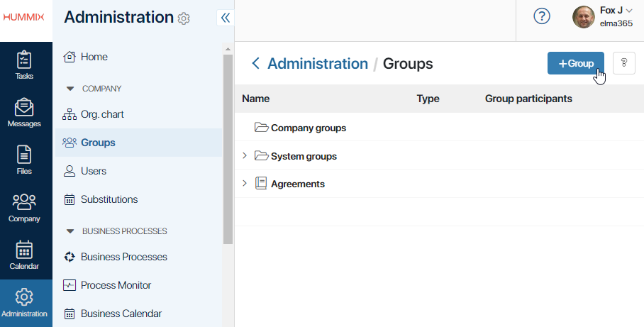Click the small help button next to +Group
The height and width of the screenshot is (327, 644).
coord(624,63)
